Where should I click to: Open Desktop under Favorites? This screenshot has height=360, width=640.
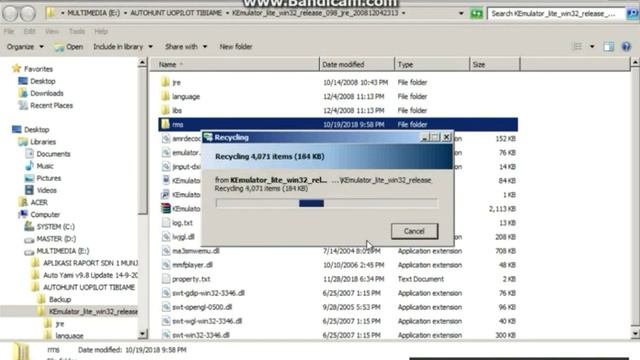point(42,81)
